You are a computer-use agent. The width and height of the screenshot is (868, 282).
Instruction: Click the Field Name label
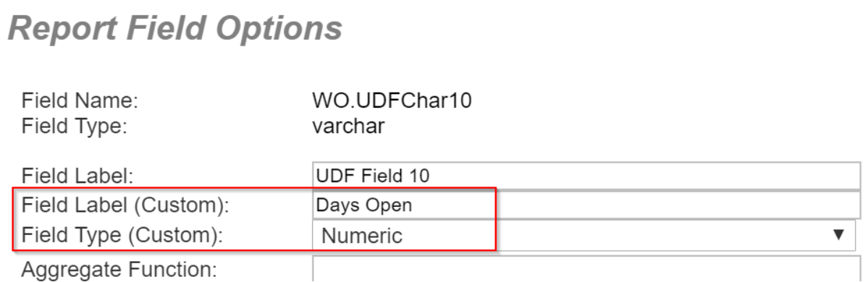click(x=80, y=101)
